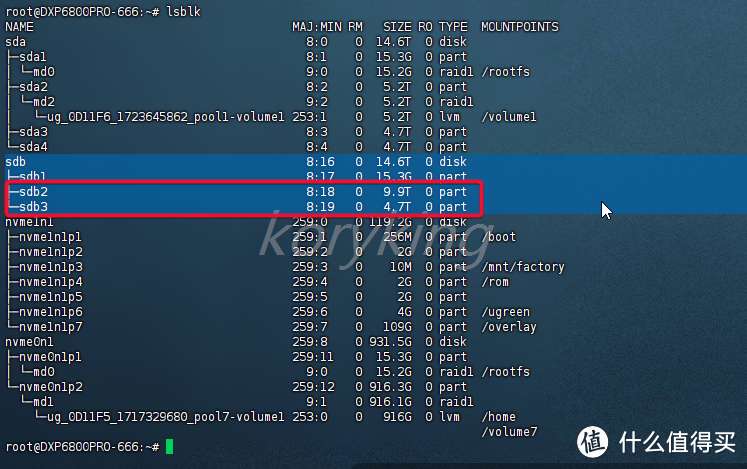Image resolution: width=747 pixels, height=469 pixels.
Task: Select the sda disk name
Action: pyautogui.click(x=15, y=42)
